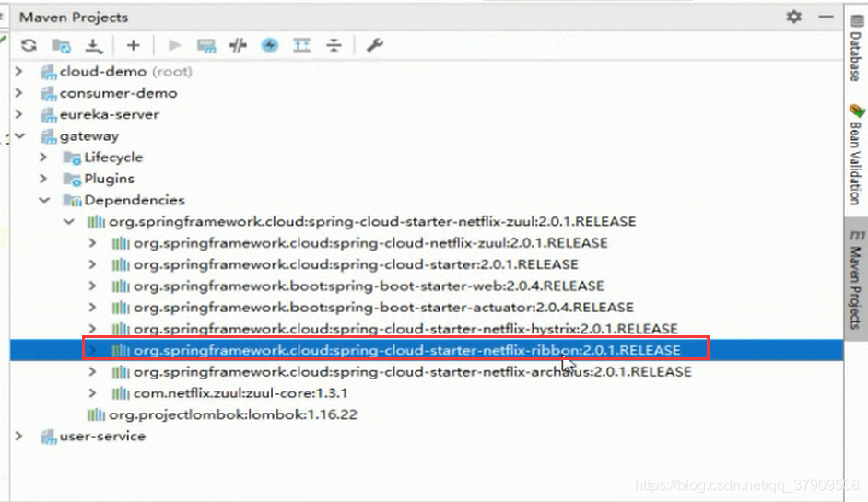The width and height of the screenshot is (868, 502).
Task: Open the Maven panel gear options
Action: point(793,17)
